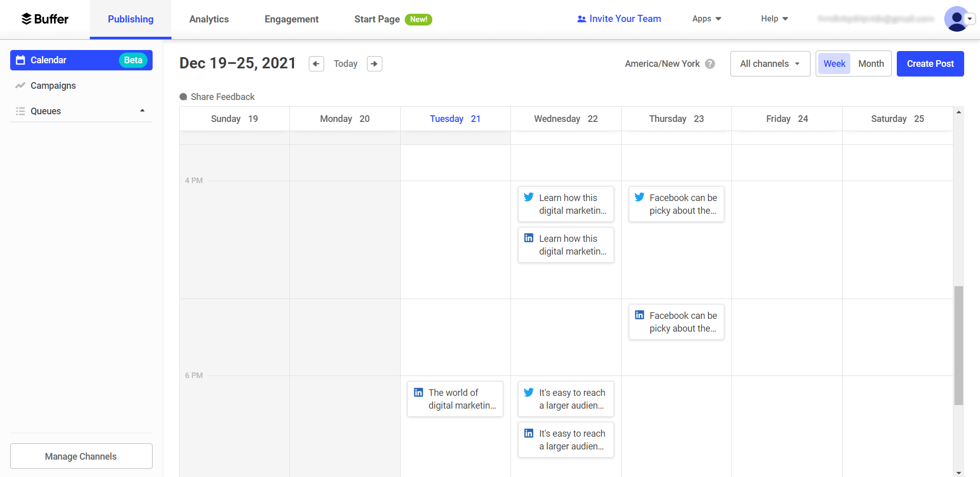The width and height of the screenshot is (980, 477).
Task: Click the Campaigns trend icon
Action: tap(20, 86)
